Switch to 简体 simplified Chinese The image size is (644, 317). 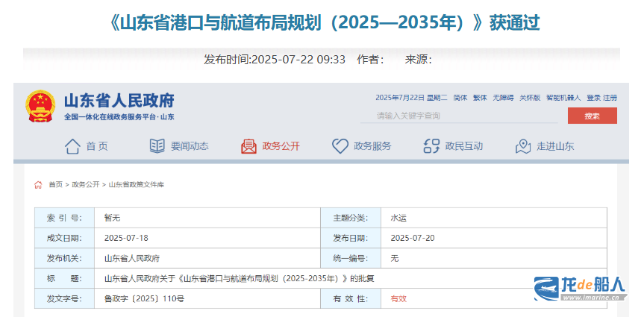[x=460, y=98]
